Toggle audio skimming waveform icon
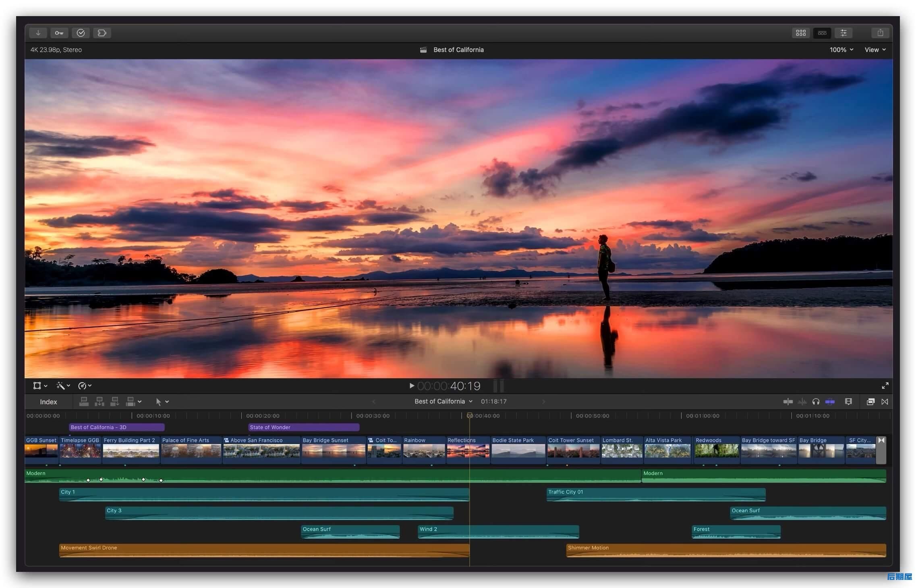The height and width of the screenshot is (588, 916). click(802, 402)
